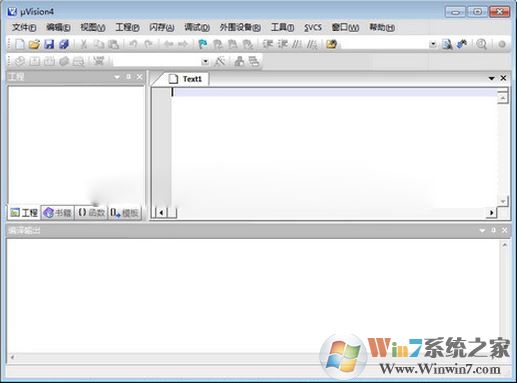Switch to the 工程 project tab
Image resolution: width=517 pixels, height=383 pixels.
(24, 212)
